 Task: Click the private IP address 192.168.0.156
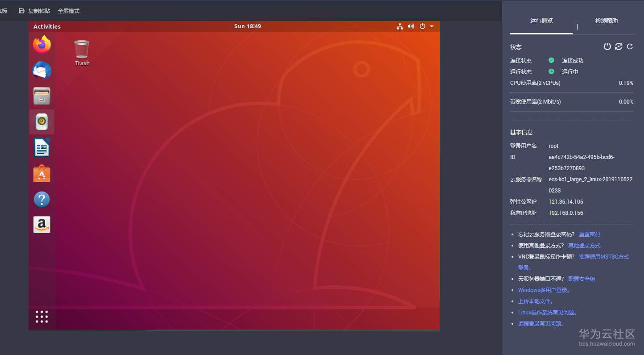566,213
